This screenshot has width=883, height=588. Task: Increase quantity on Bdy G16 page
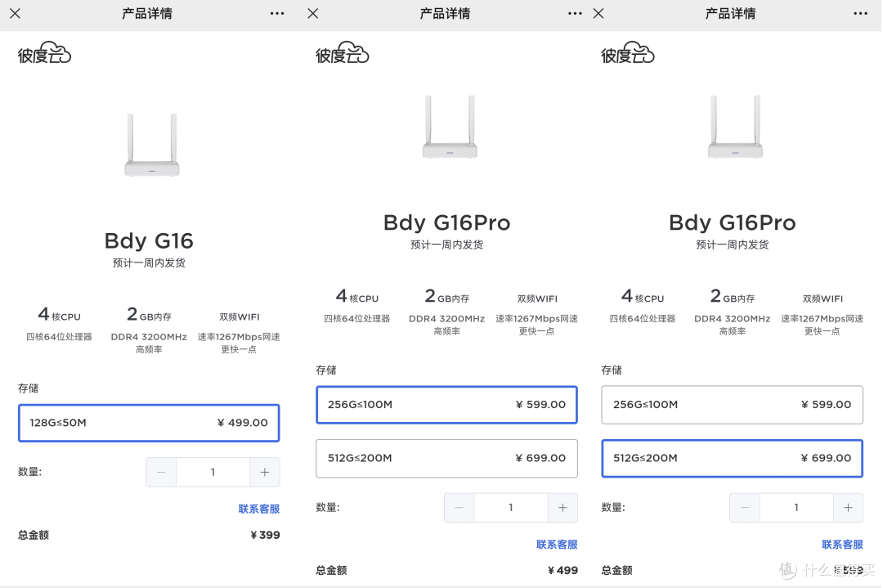pos(265,472)
